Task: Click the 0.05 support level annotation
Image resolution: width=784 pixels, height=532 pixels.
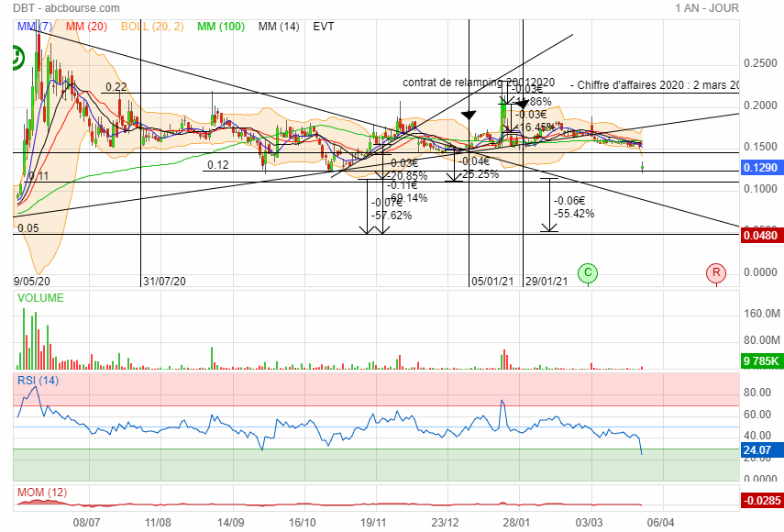Action: tap(28, 228)
